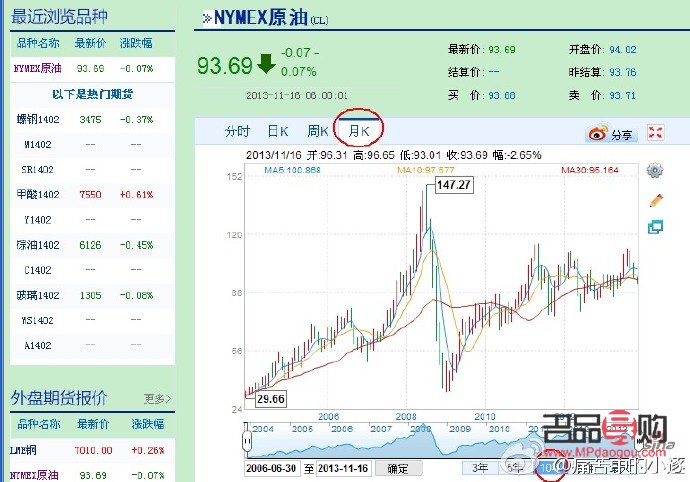Open chart in new window icon

[x=655, y=227]
